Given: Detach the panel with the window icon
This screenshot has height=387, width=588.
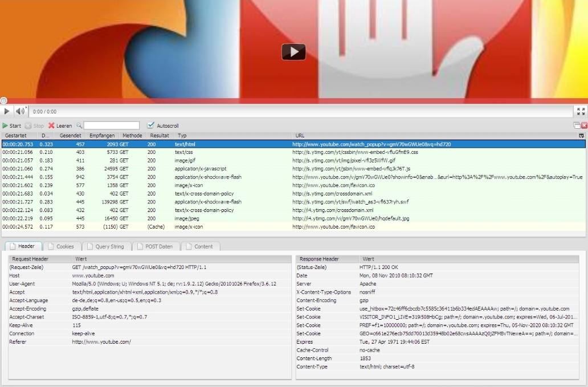Looking at the screenshot, I should tap(577, 125).
